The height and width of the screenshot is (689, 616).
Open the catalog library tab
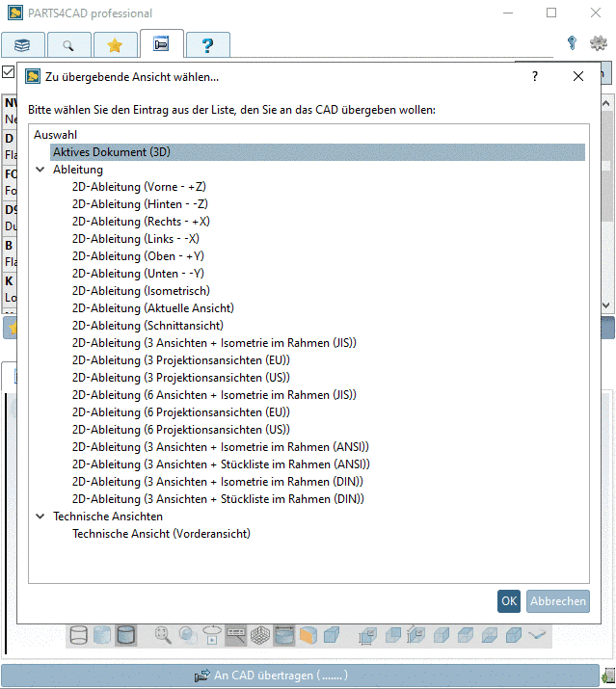pos(22,45)
